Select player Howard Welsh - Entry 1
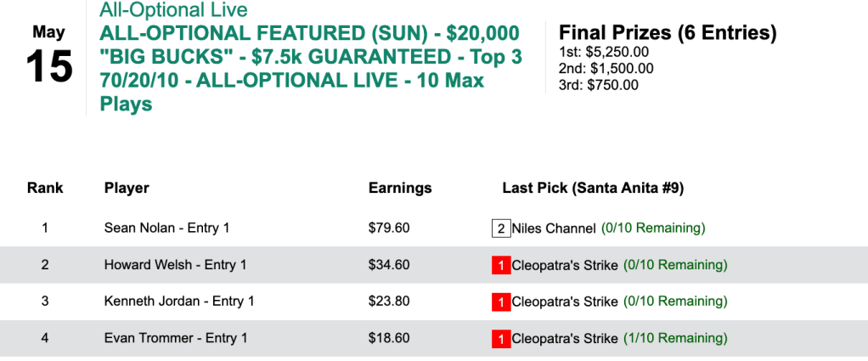 (x=175, y=265)
